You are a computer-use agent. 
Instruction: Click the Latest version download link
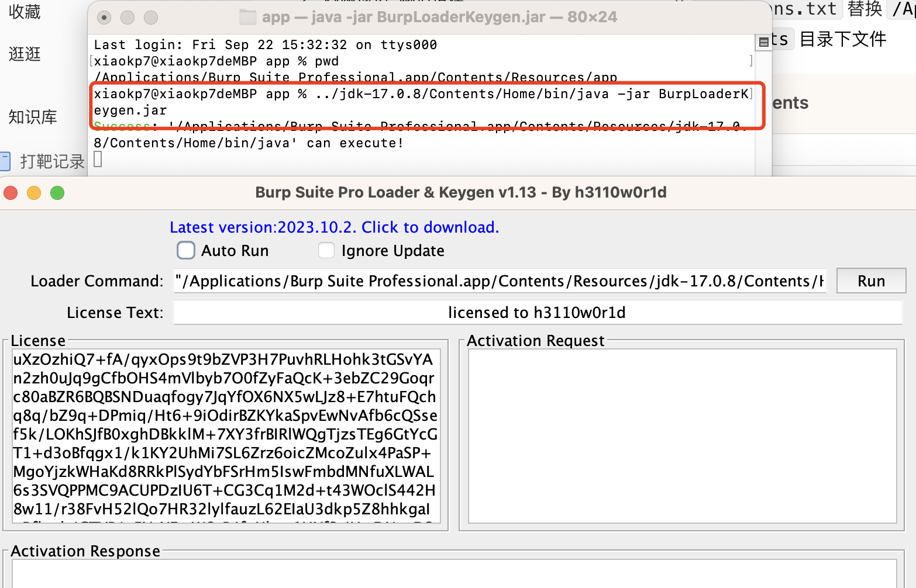tap(334, 227)
